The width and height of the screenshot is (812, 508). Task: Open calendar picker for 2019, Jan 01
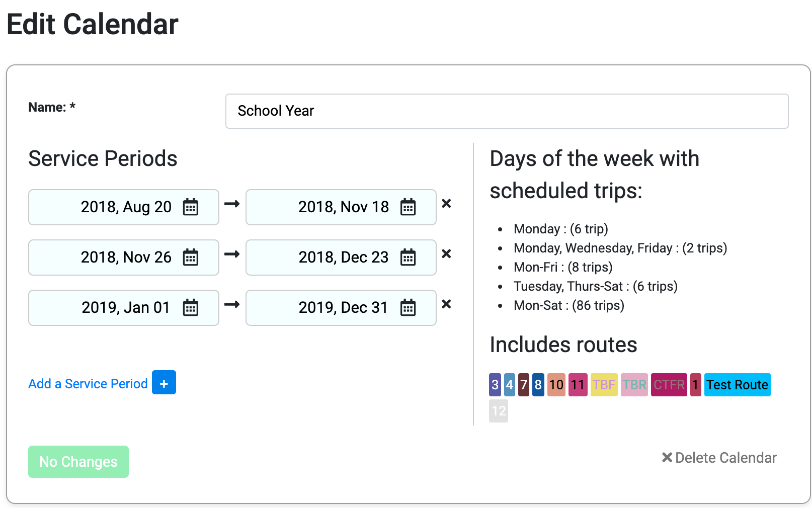[191, 308]
